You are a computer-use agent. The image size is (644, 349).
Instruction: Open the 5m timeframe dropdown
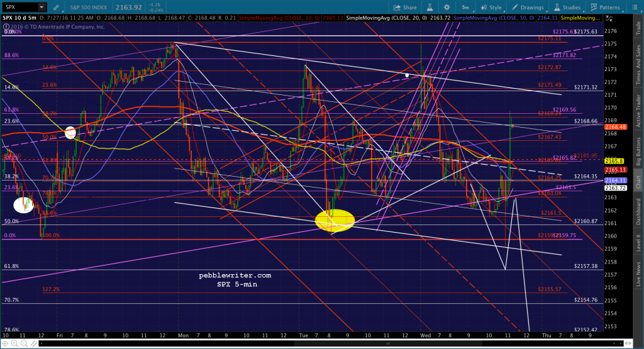(x=465, y=8)
